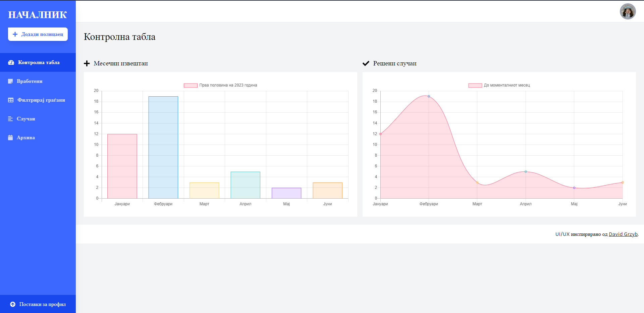
Task: Click the checkmark icon beside Решени случаи
Action: click(x=366, y=63)
